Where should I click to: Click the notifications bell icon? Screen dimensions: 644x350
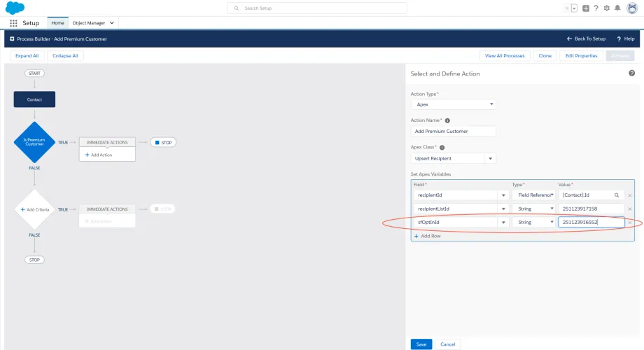click(617, 8)
